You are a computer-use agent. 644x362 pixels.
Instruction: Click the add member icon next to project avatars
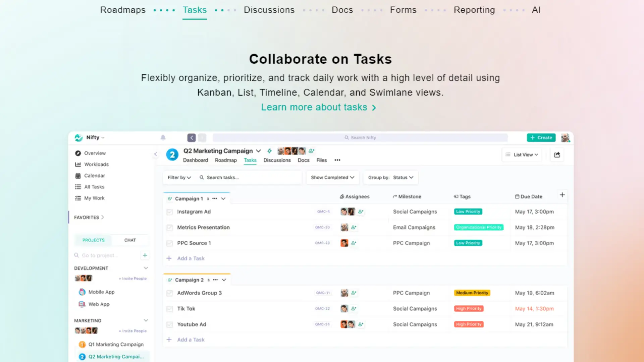[x=312, y=151]
